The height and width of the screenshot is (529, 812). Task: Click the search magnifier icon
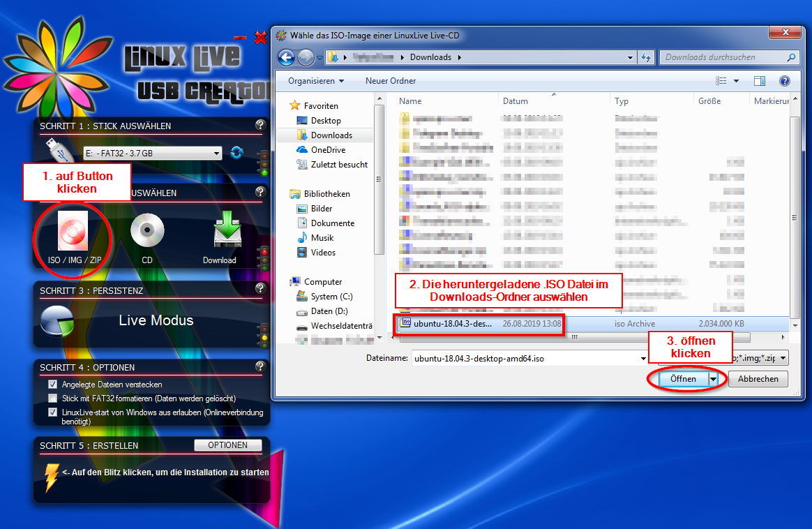(791, 57)
